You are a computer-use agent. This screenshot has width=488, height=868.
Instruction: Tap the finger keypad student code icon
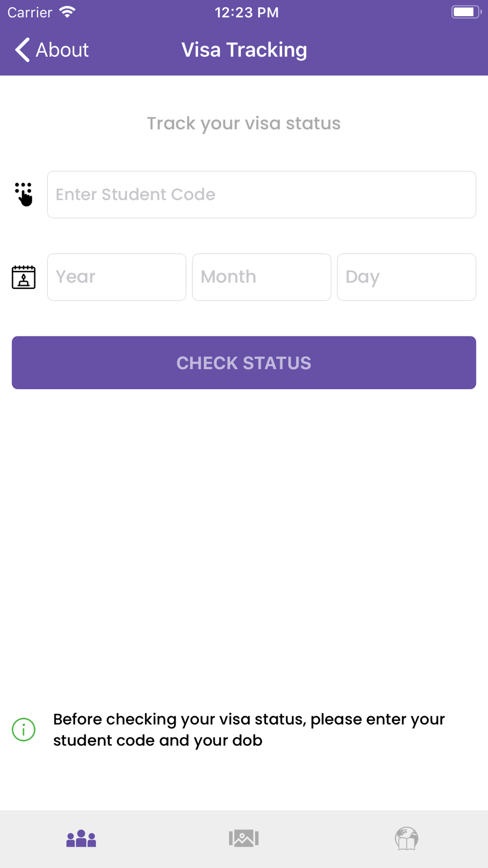(23, 194)
